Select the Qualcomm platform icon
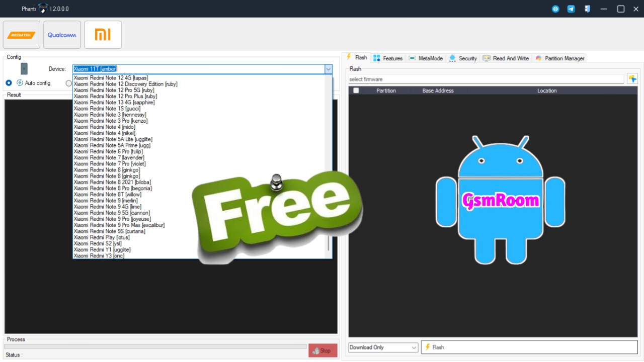 coord(62,35)
